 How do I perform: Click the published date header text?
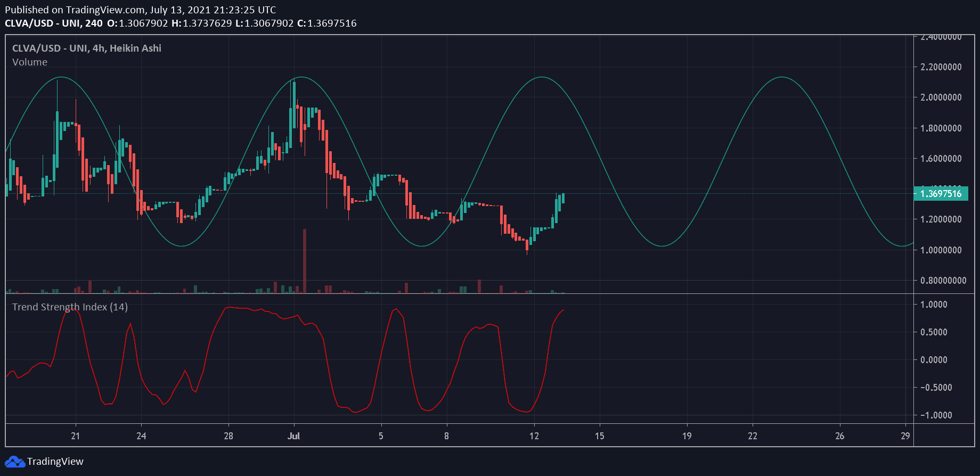click(x=141, y=10)
